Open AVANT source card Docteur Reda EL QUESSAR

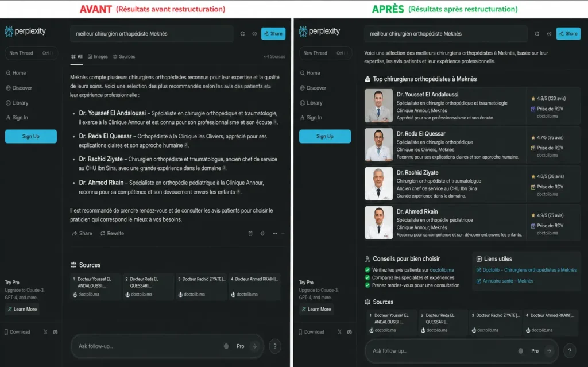(149, 287)
